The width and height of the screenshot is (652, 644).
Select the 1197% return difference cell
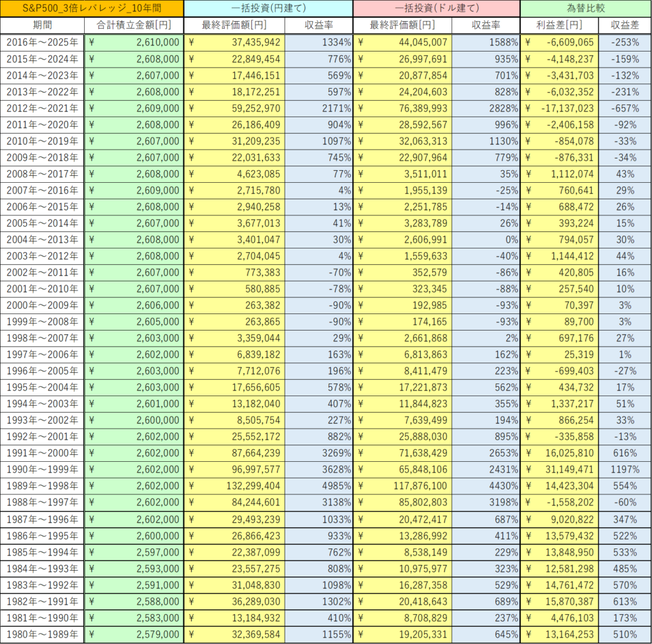click(x=625, y=469)
